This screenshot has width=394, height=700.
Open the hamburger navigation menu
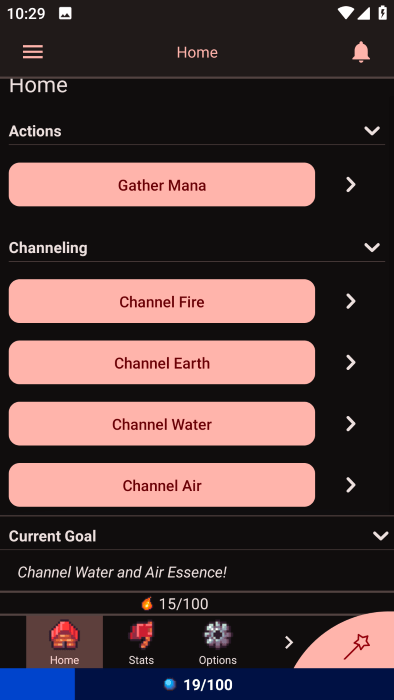point(33,52)
